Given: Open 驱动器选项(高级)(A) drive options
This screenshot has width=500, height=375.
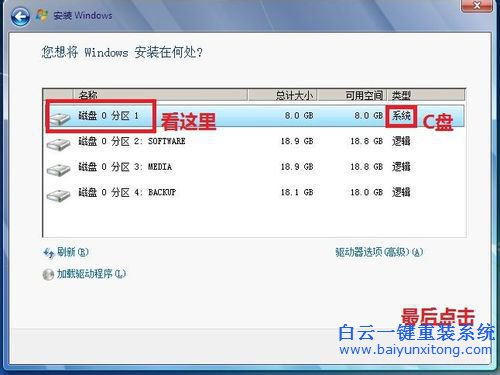Looking at the screenshot, I should tap(379, 252).
